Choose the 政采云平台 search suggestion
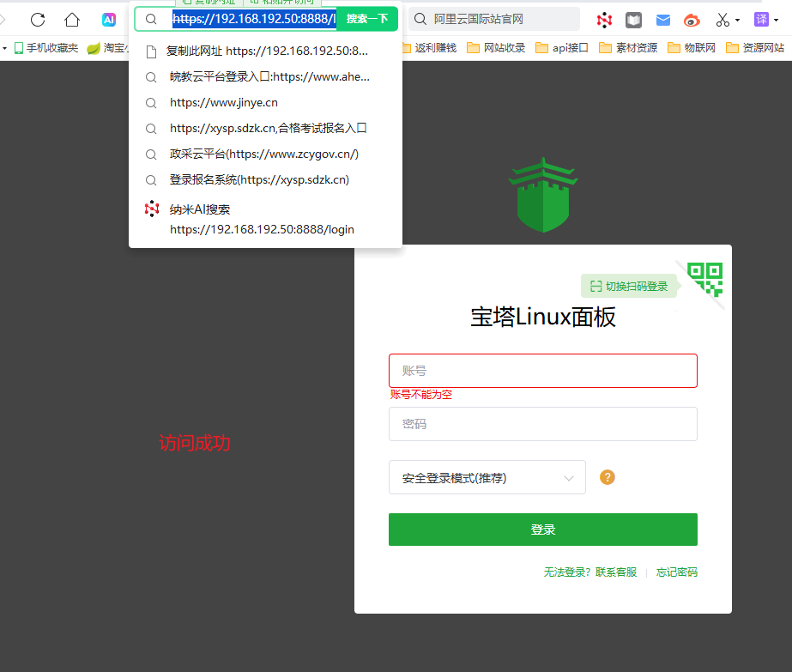The image size is (792, 672). [263, 154]
